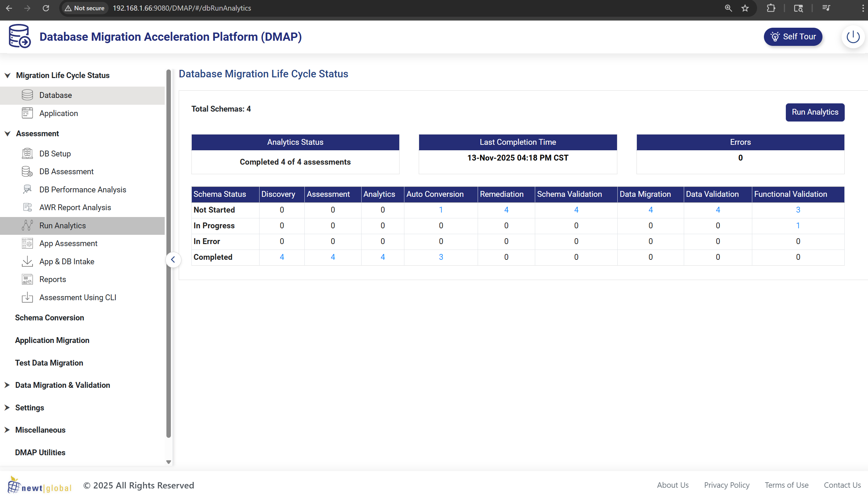Expand the Data Migration & Validation section
The height and width of the screenshot is (497, 868).
coord(7,385)
